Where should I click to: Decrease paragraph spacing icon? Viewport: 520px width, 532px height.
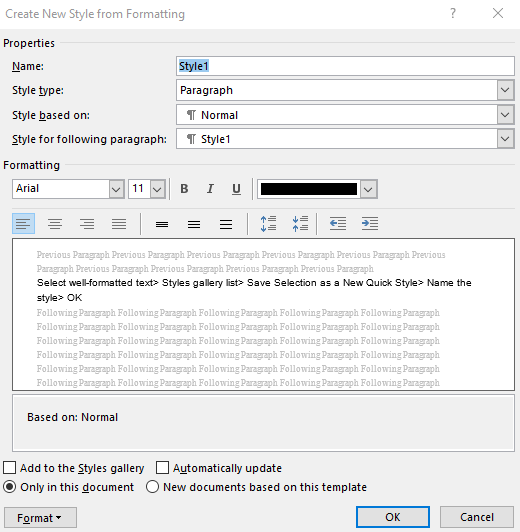(x=300, y=224)
